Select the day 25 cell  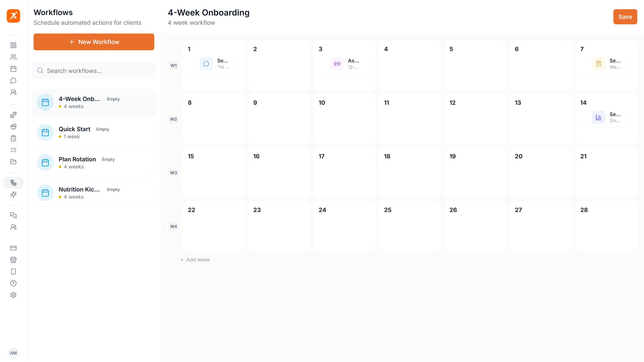[x=410, y=226]
